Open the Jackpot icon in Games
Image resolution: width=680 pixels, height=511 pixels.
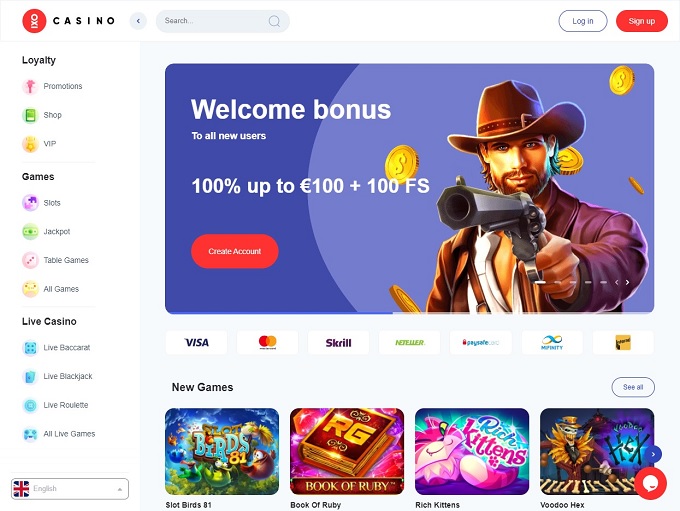point(30,232)
